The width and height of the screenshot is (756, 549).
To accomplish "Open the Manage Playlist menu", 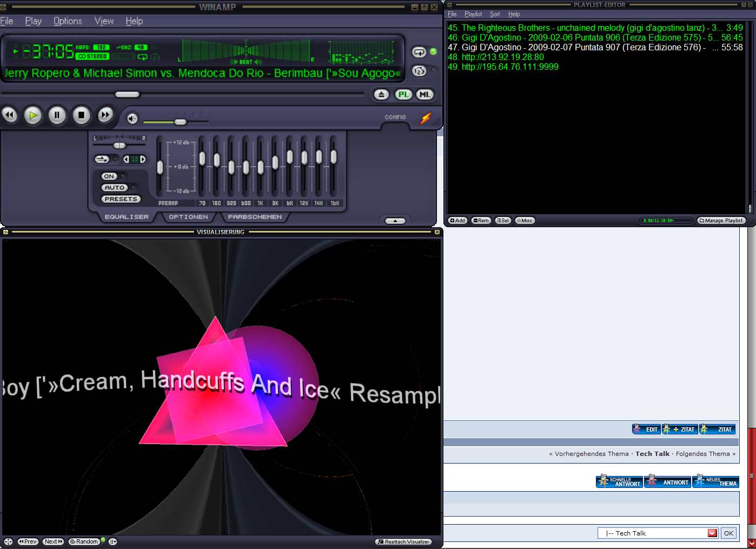I will (x=722, y=221).
